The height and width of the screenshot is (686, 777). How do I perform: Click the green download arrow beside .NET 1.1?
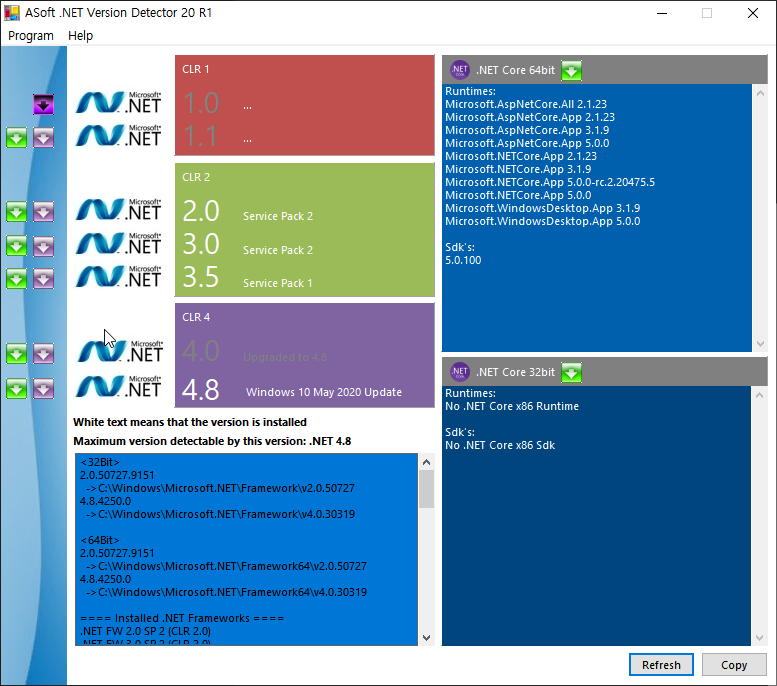click(x=16, y=138)
